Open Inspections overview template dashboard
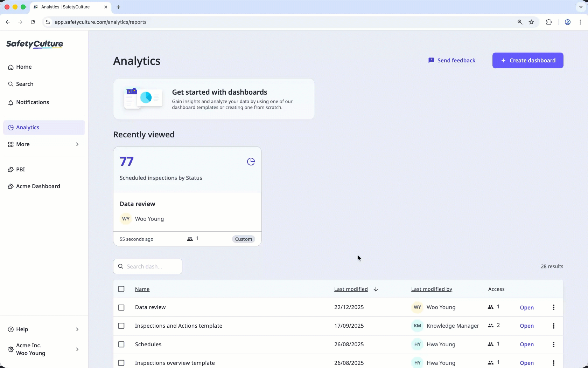588x368 pixels. click(527, 363)
